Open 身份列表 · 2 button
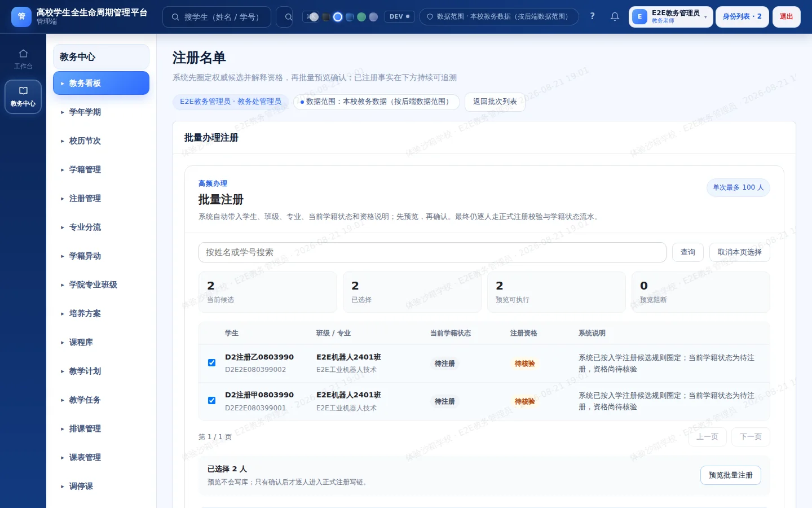Viewport: 812px width, 508px height. tap(742, 17)
